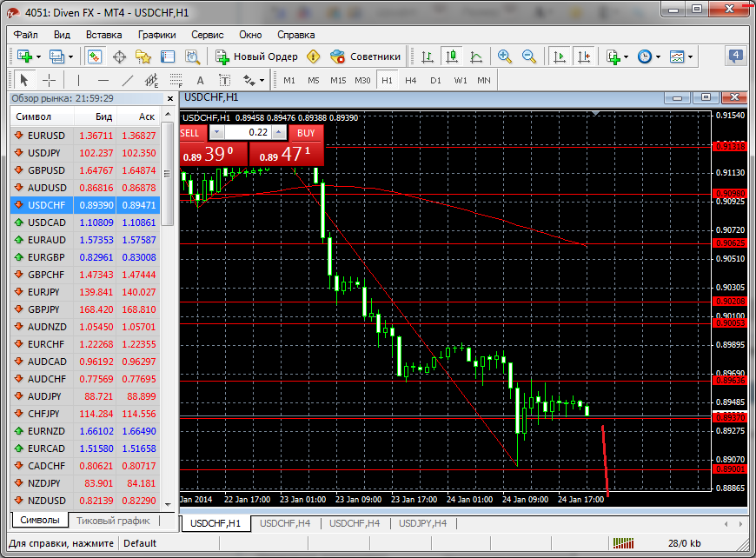Expand the arrows objects dropdown
The width and height of the screenshot is (756, 558).
point(262,81)
